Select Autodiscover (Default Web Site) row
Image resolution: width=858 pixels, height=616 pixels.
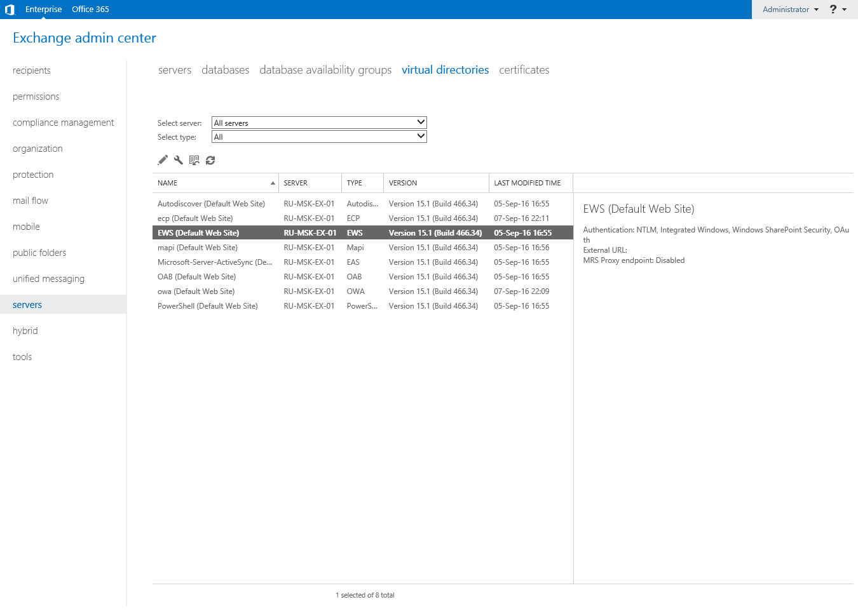363,204
